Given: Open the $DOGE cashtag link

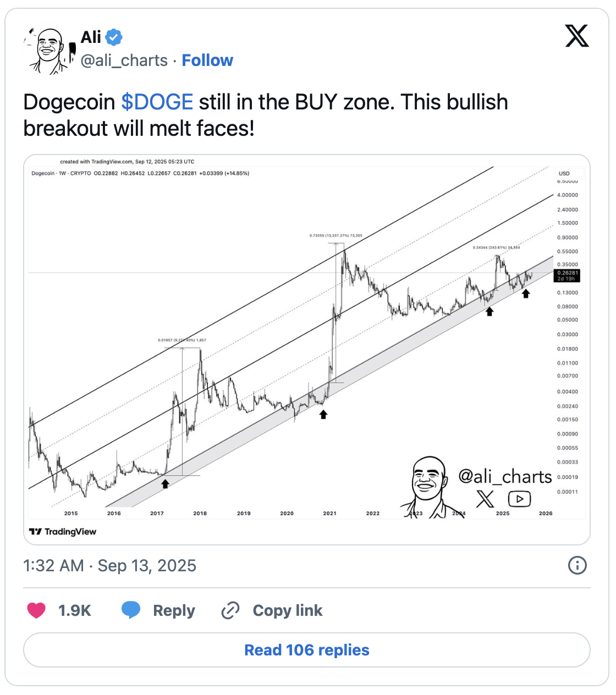Looking at the screenshot, I should tap(157, 102).
